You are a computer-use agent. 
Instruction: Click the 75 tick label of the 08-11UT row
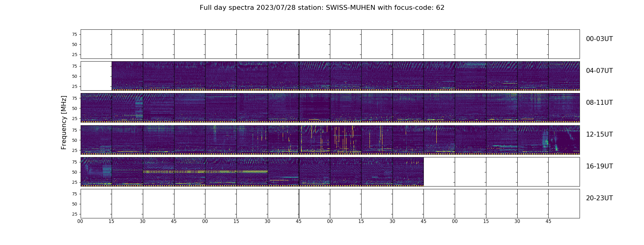pyautogui.click(x=75, y=98)
